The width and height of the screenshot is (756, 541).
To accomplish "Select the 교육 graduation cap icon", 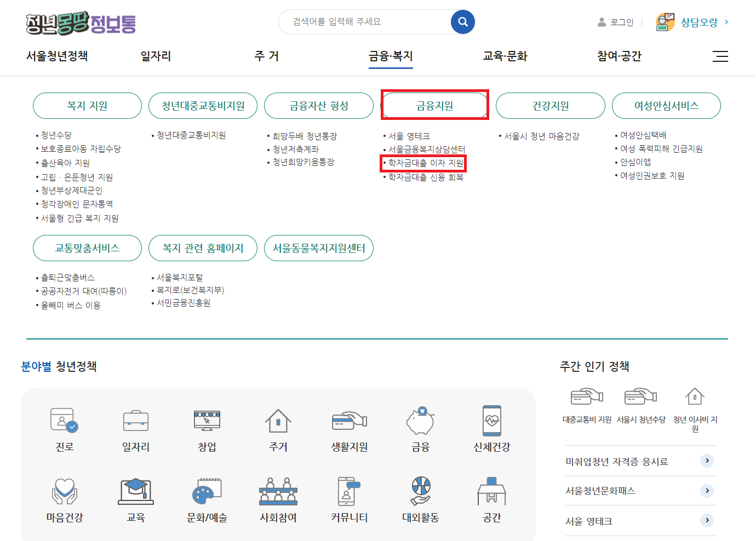I will point(135,492).
